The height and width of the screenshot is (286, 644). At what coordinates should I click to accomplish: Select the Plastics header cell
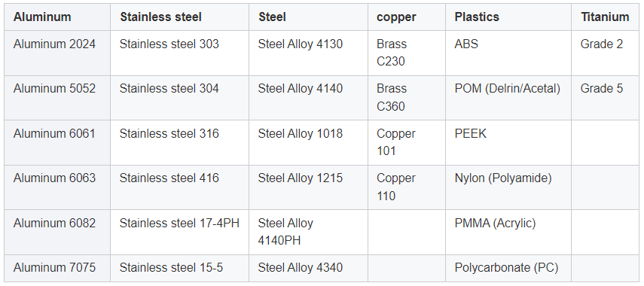click(508, 17)
